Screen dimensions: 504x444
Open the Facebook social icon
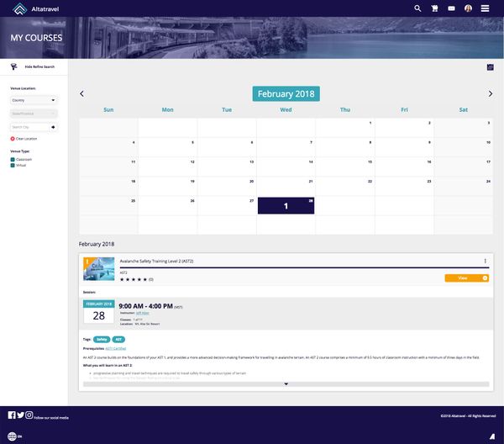click(x=12, y=415)
